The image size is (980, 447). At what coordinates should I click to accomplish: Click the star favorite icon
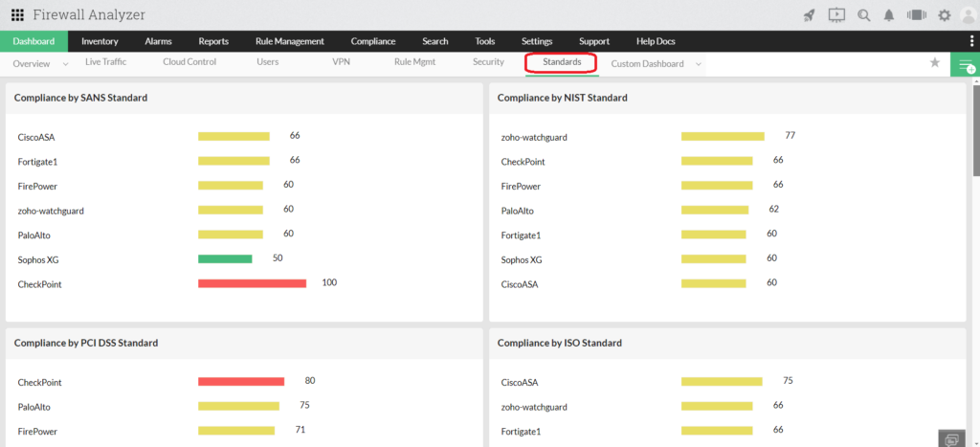click(x=935, y=62)
